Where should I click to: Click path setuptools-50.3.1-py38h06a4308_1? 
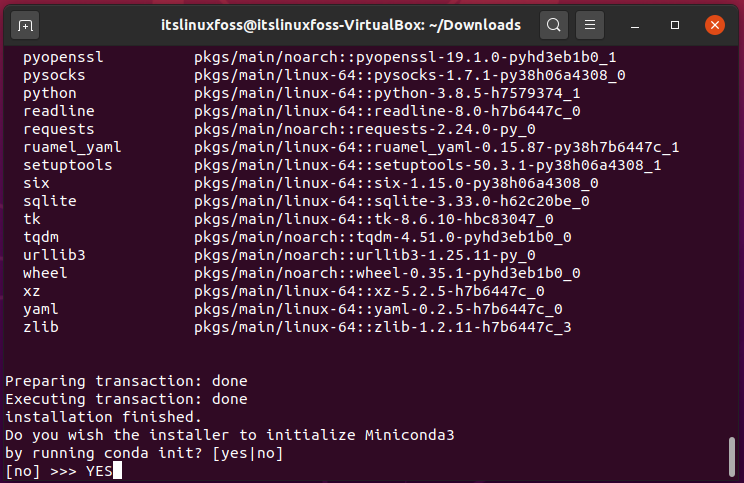click(518, 166)
